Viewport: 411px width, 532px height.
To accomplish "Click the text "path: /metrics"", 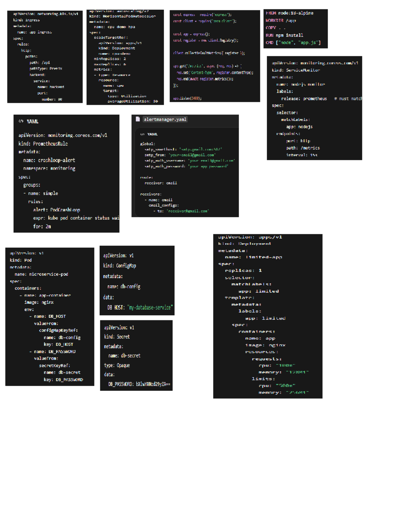I will pyautogui.click(x=303, y=148).
